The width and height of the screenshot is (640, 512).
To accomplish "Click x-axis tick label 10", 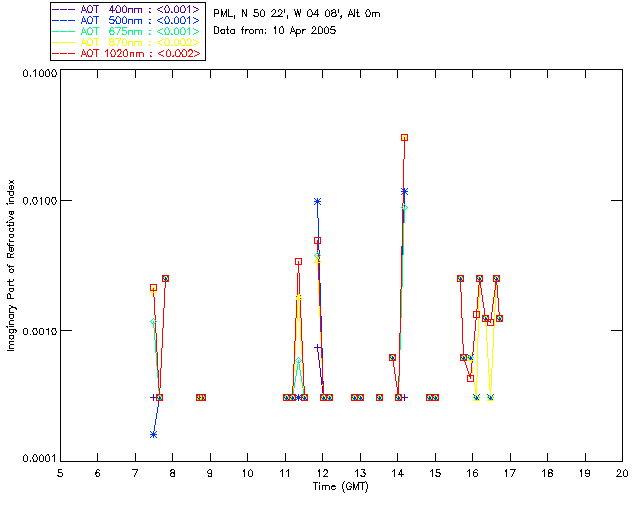I will coord(247,473).
